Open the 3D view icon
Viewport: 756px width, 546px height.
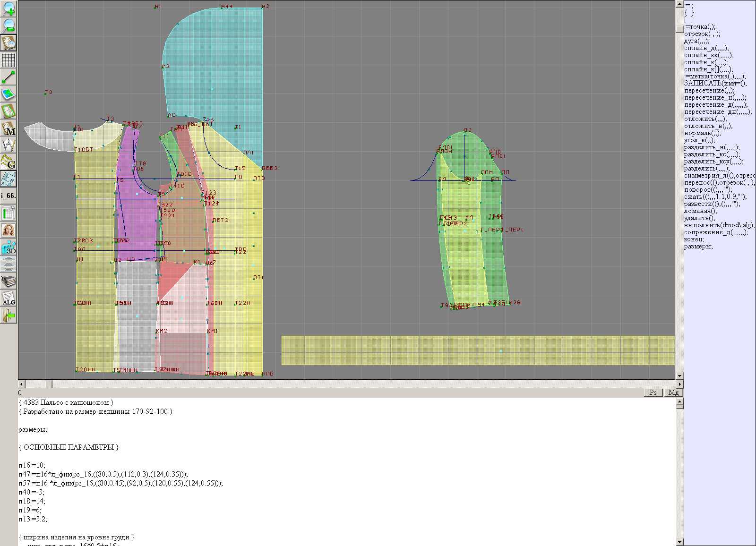coord(9,247)
